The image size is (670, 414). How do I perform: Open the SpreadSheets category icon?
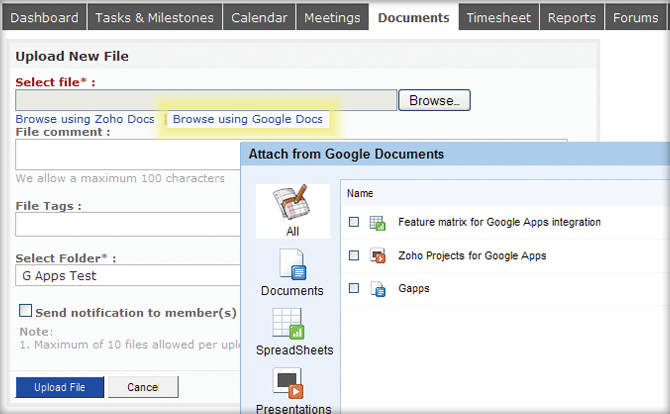(x=292, y=324)
